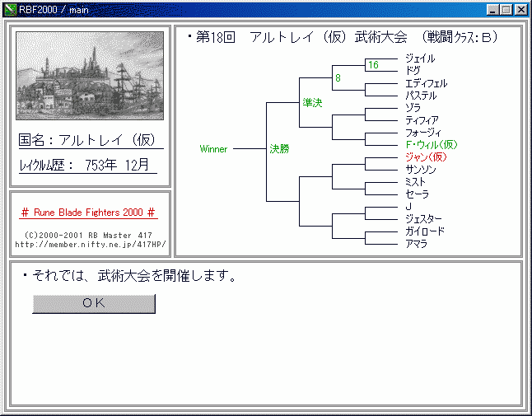
Task: Click the OK button to start tournament
Action: (94, 303)
